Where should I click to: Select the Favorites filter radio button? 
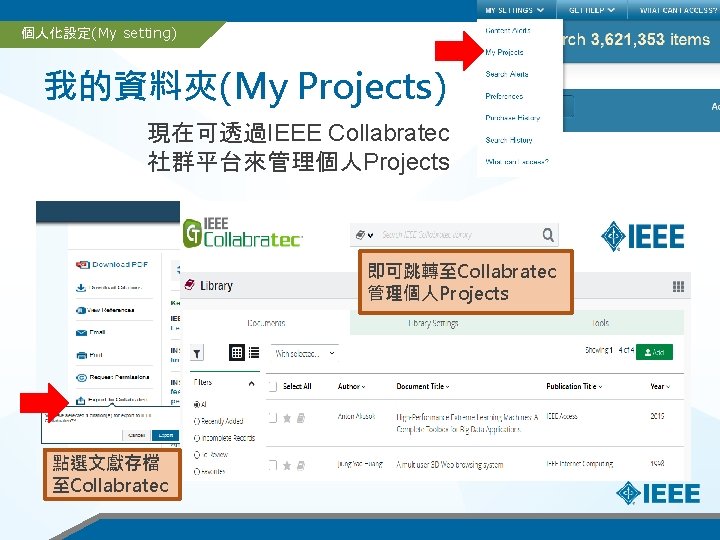click(197, 472)
